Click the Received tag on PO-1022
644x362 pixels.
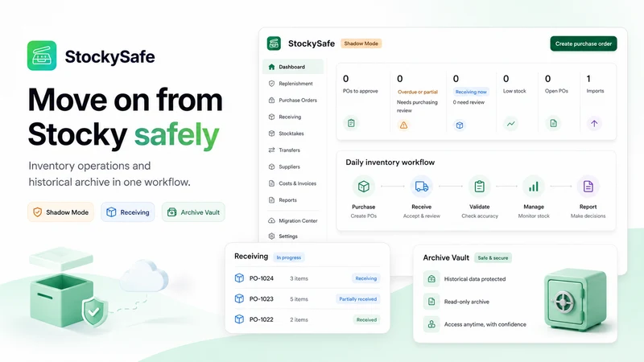point(366,319)
